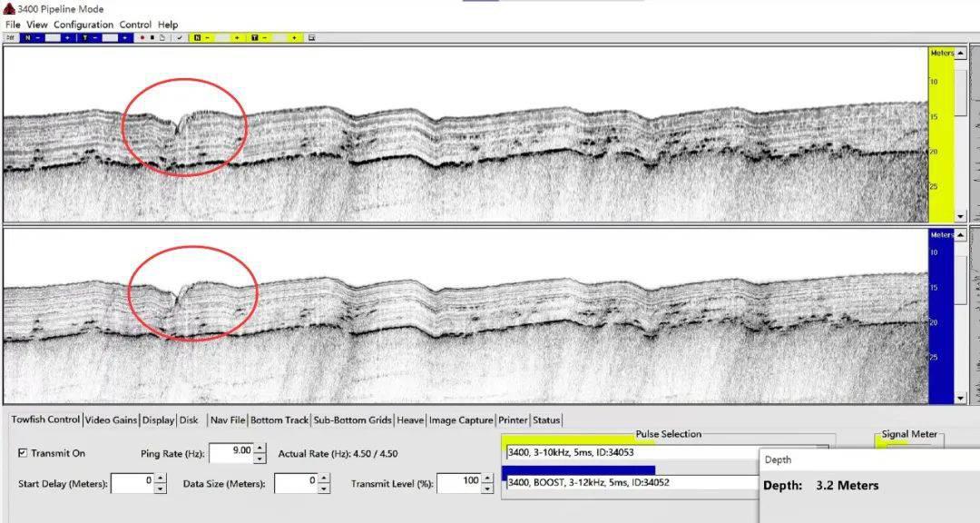Click the rightmost window-layout toolbar icon
This screenshot has width=980, height=523.
click(311, 38)
